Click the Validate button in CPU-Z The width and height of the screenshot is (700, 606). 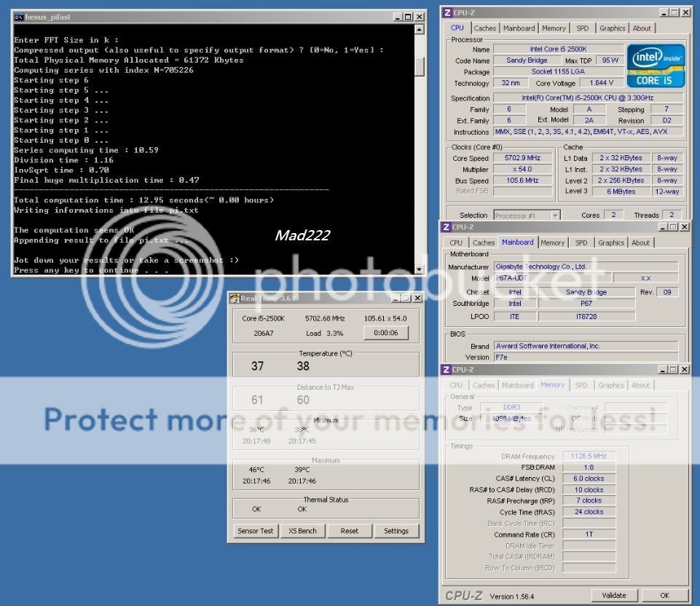(613, 595)
